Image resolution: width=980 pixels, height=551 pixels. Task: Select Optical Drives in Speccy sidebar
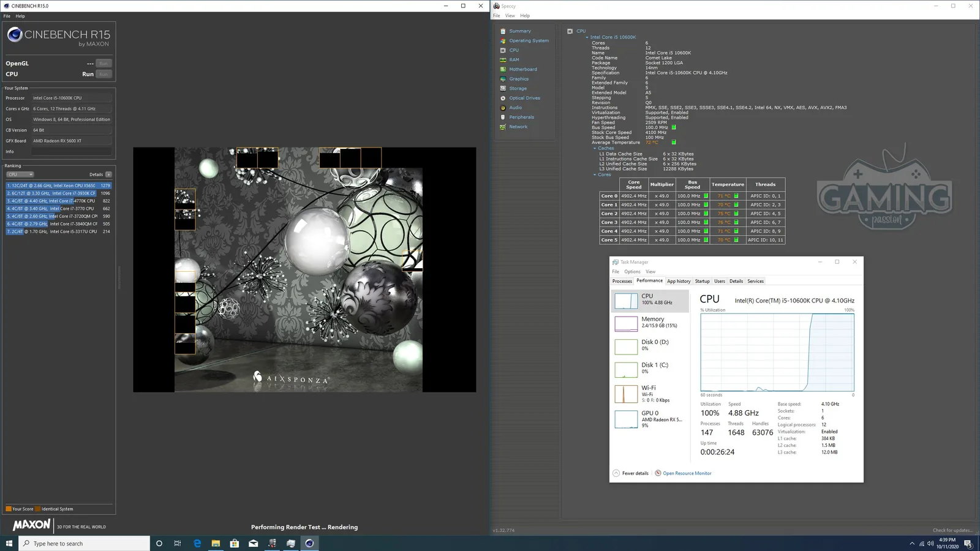(524, 98)
